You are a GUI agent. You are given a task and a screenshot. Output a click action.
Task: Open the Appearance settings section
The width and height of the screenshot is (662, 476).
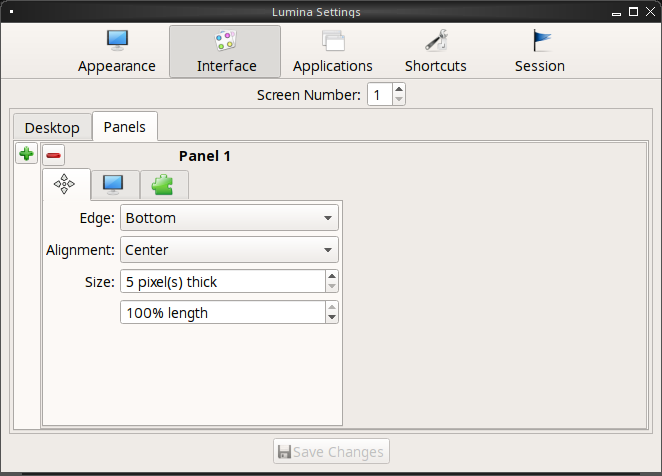click(x=117, y=52)
